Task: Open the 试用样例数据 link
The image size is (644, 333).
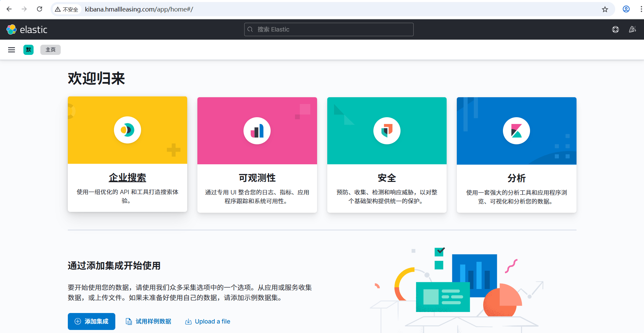Action: 149,321
